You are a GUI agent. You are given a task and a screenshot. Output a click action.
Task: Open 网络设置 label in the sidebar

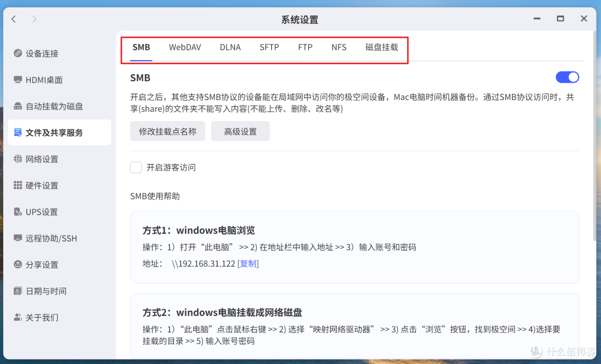[x=42, y=159]
